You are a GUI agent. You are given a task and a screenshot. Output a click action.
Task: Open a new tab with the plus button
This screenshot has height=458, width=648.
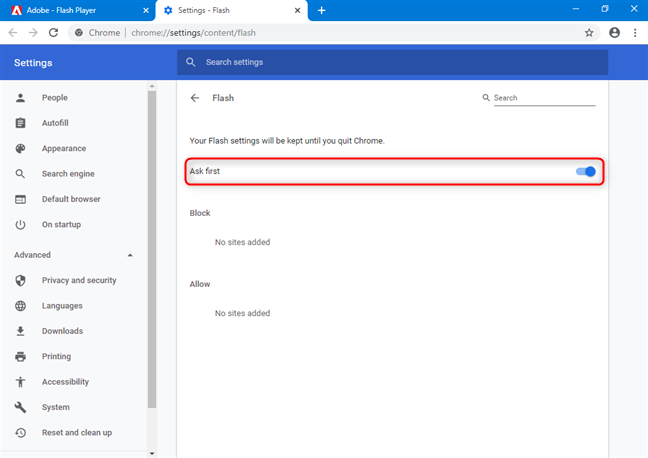coord(322,10)
